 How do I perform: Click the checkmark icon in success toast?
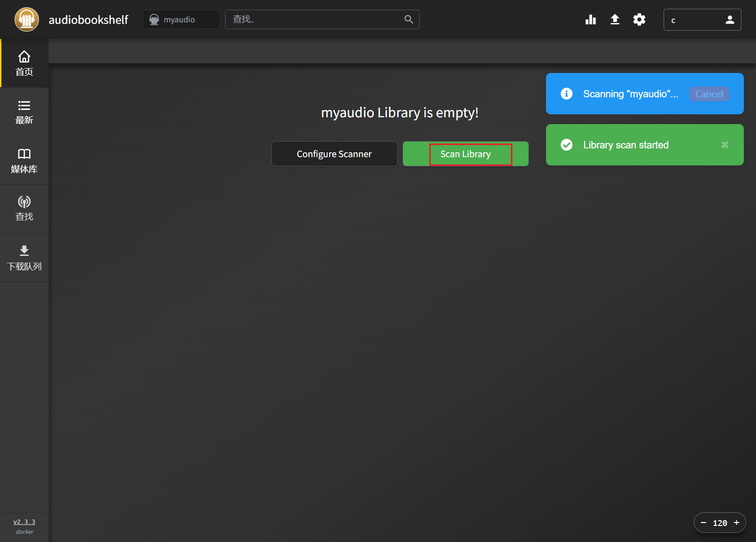566,145
